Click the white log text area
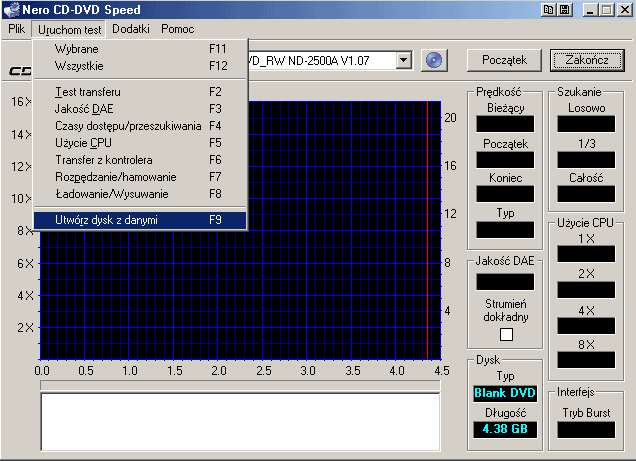The width and height of the screenshot is (636, 461). tap(240, 422)
